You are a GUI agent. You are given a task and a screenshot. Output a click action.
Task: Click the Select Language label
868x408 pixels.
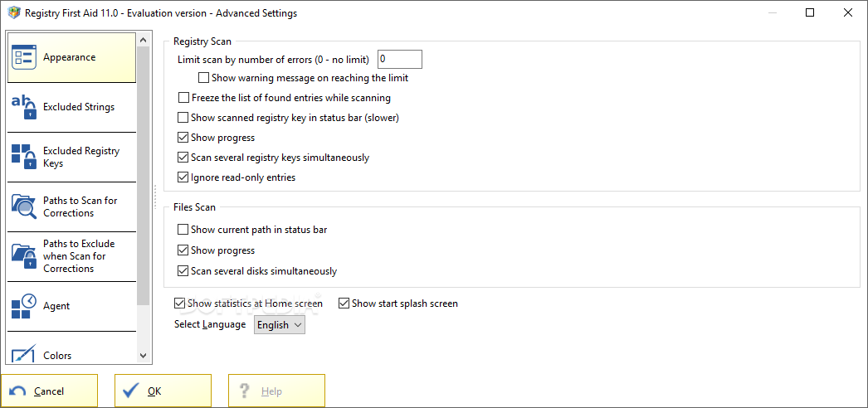coord(210,324)
